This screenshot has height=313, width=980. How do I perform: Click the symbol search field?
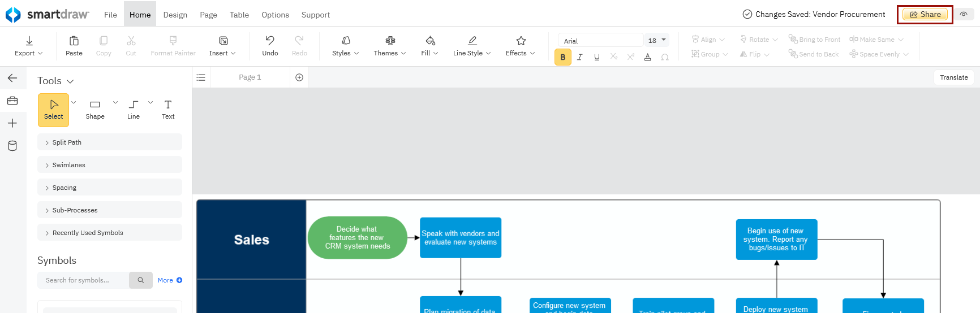[83, 280]
